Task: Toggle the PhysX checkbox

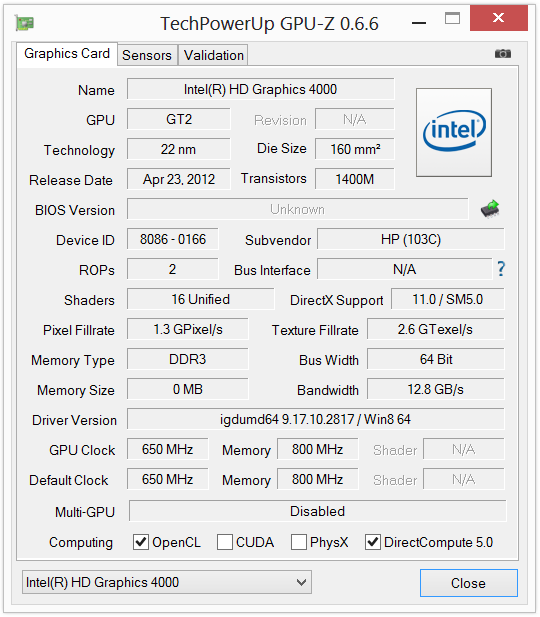Action: click(x=299, y=542)
